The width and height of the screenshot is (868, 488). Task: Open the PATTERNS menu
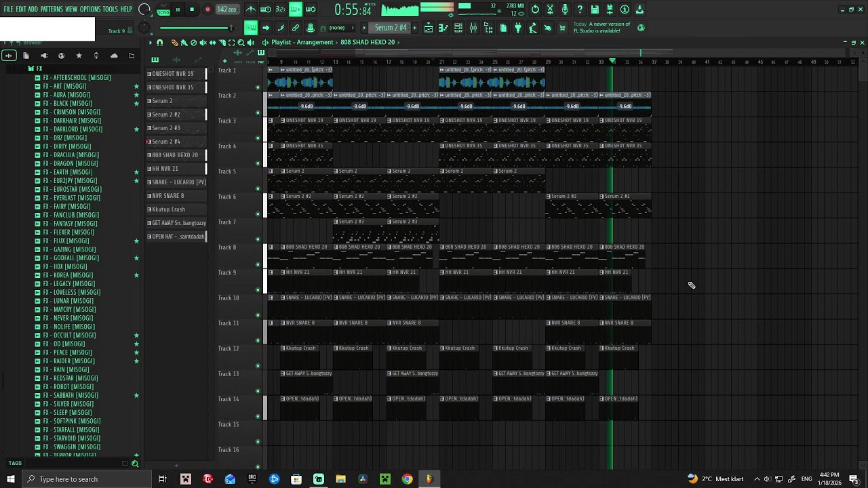pos(51,9)
